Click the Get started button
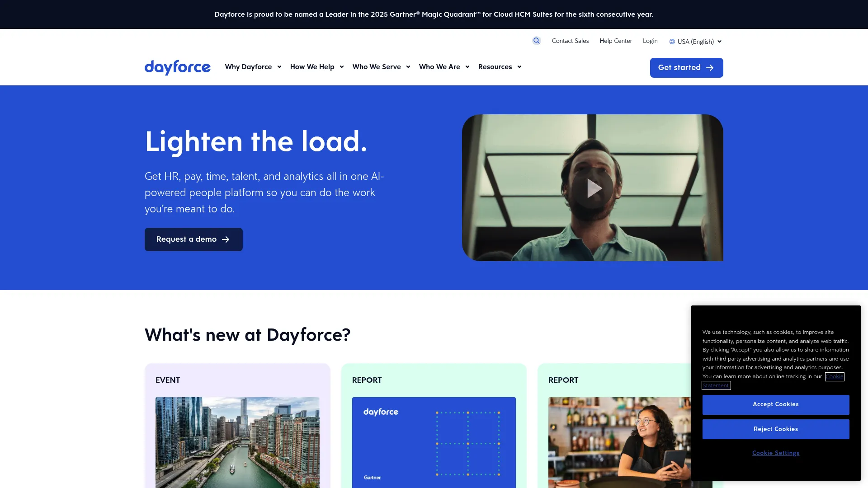The image size is (868, 488). point(686,68)
